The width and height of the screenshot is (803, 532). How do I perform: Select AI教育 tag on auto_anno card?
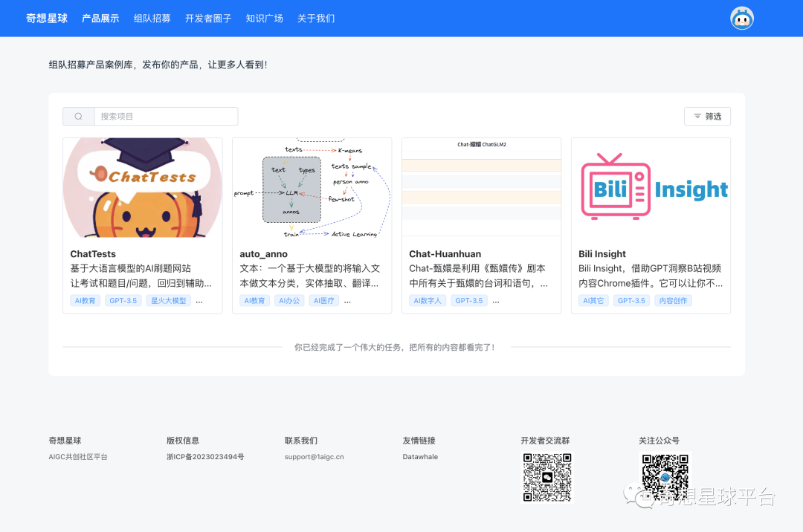click(x=254, y=301)
